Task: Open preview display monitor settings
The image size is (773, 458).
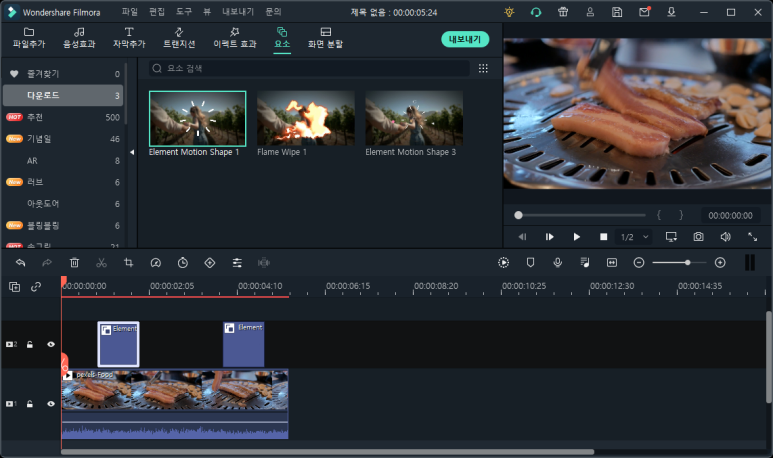Action: [x=671, y=237]
